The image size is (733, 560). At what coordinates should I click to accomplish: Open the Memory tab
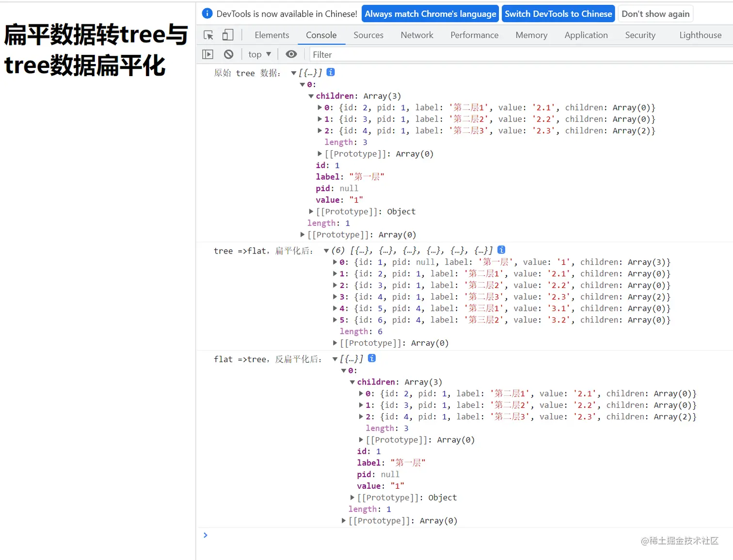(x=531, y=35)
